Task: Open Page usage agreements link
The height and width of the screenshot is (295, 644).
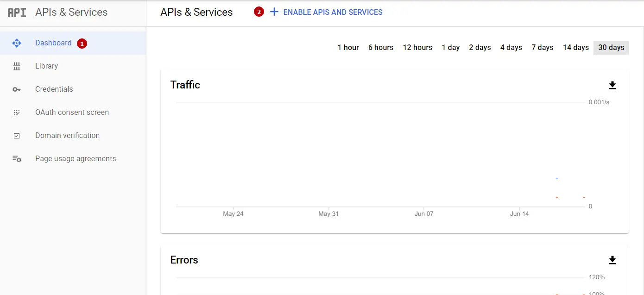Action: [x=76, y=159]
